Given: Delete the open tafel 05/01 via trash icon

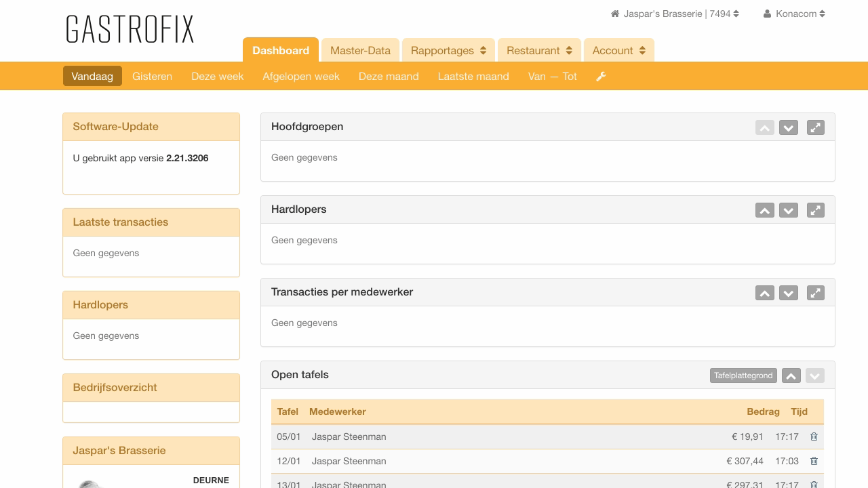Looking at the screenshot, I should [814, 437].
